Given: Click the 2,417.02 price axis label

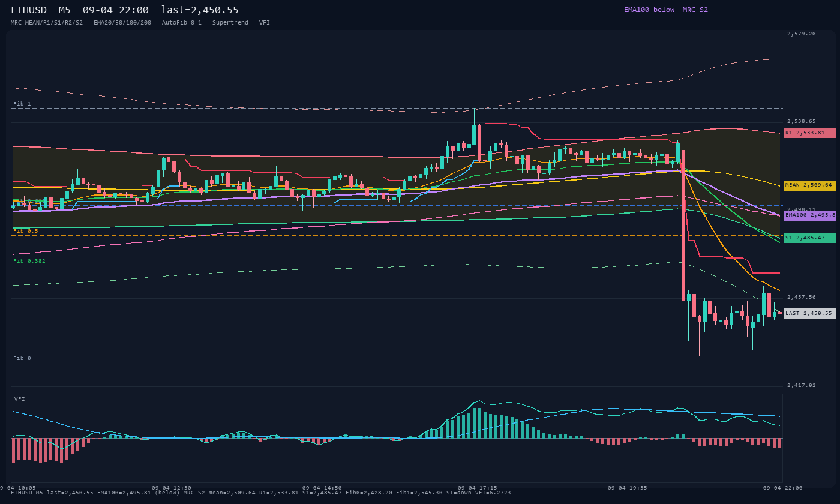Looking at the screenshot, I should click(x=802, y=385).
